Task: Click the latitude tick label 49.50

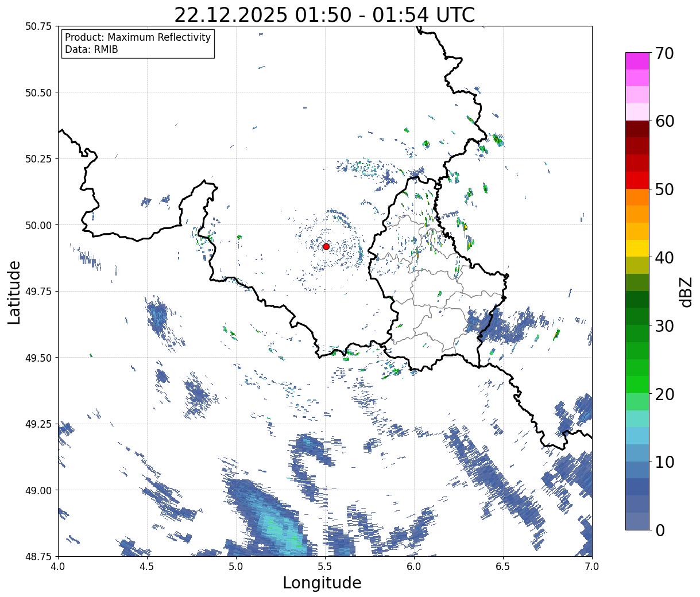Action: click(38, 358)
